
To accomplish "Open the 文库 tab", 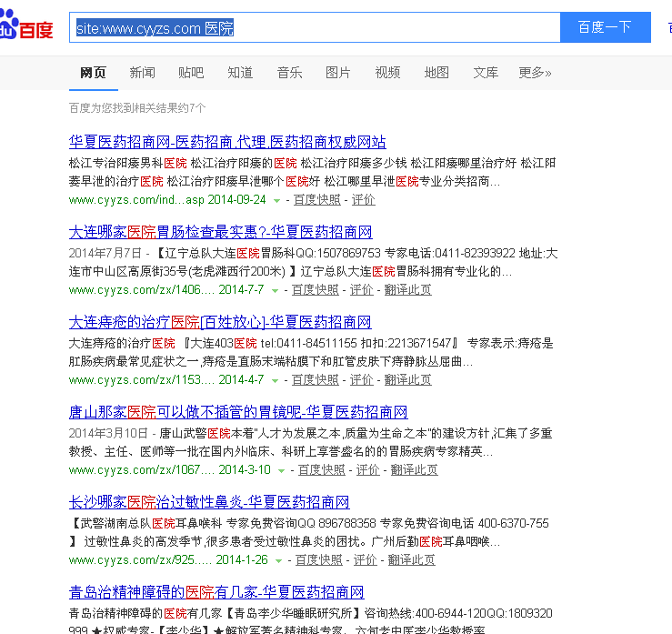I will pos(486,73).
